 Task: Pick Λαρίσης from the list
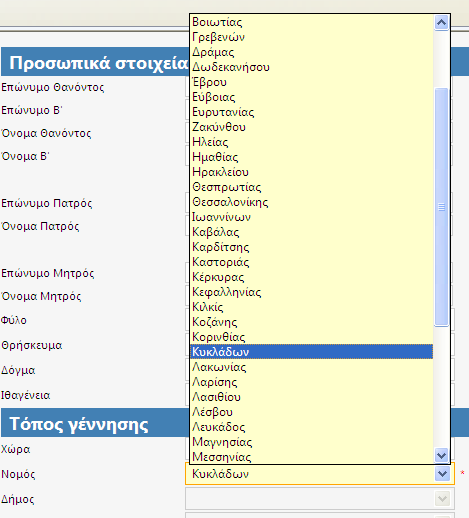(312, 382)
